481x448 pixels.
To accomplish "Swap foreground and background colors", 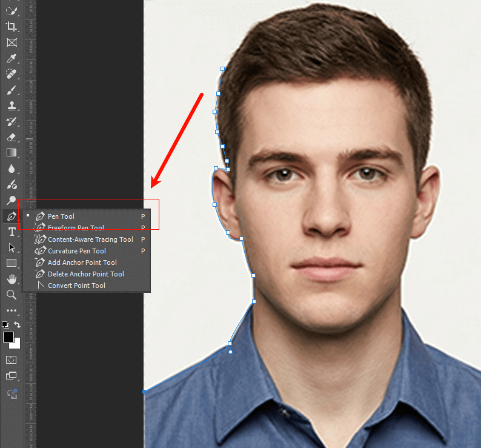I will point(17,325).
